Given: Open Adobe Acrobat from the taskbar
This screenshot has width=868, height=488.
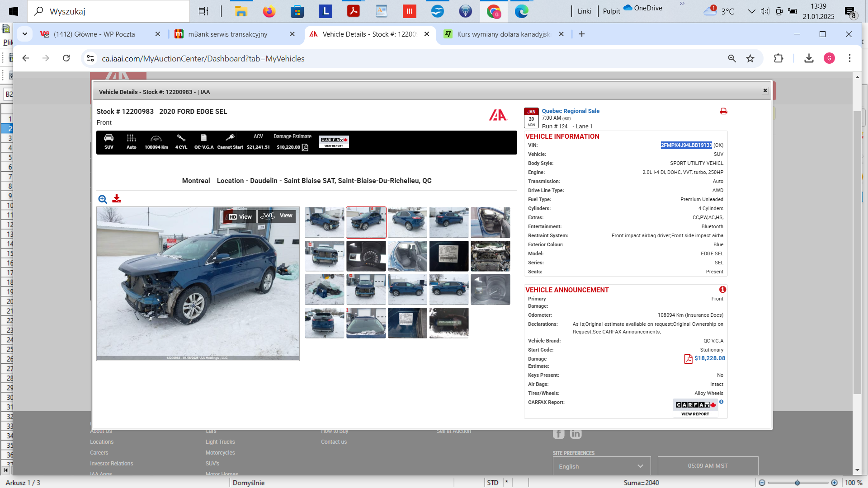Looking at the screenshot, I should click(353, 11).
